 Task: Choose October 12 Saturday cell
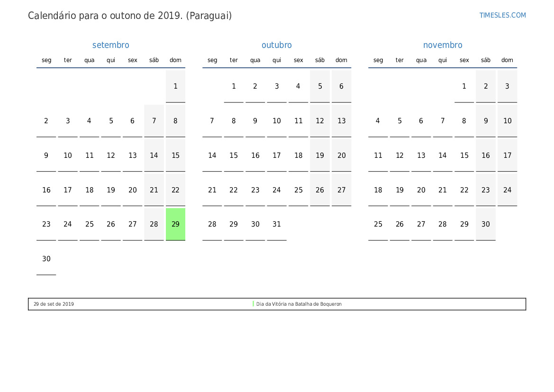pyautogui.click(x=320, y=121)
